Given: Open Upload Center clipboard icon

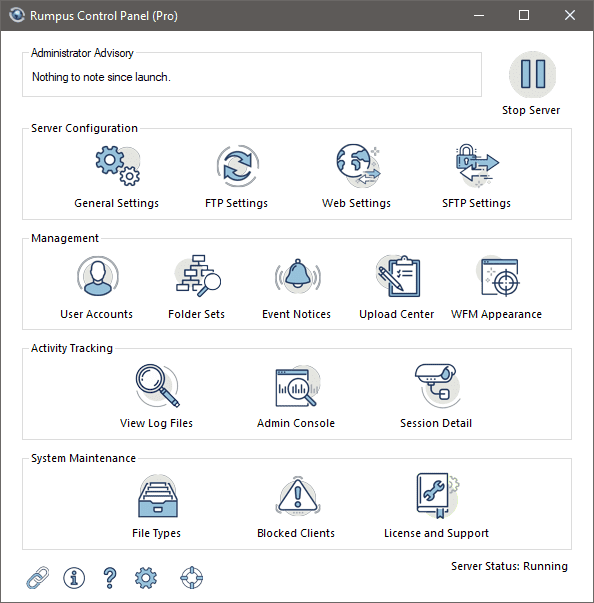Looking at the screenshot, I should point(398,276).
